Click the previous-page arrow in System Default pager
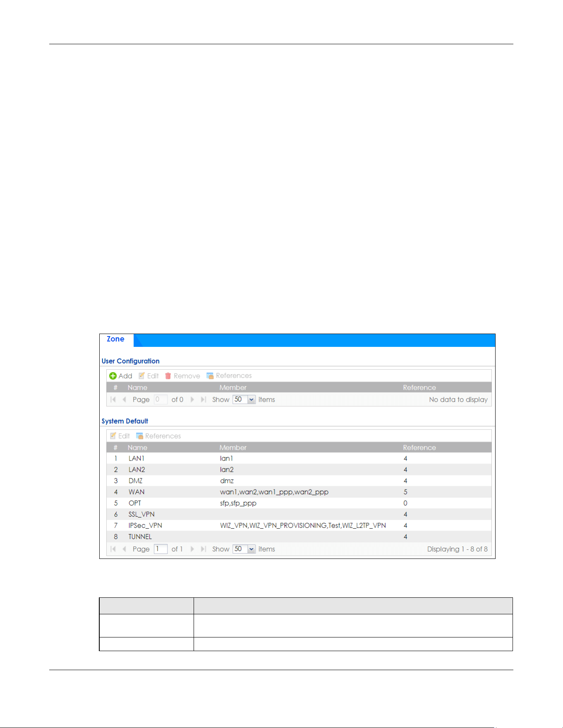The height and width of the screenshot is (728, 563). point(124,549)
